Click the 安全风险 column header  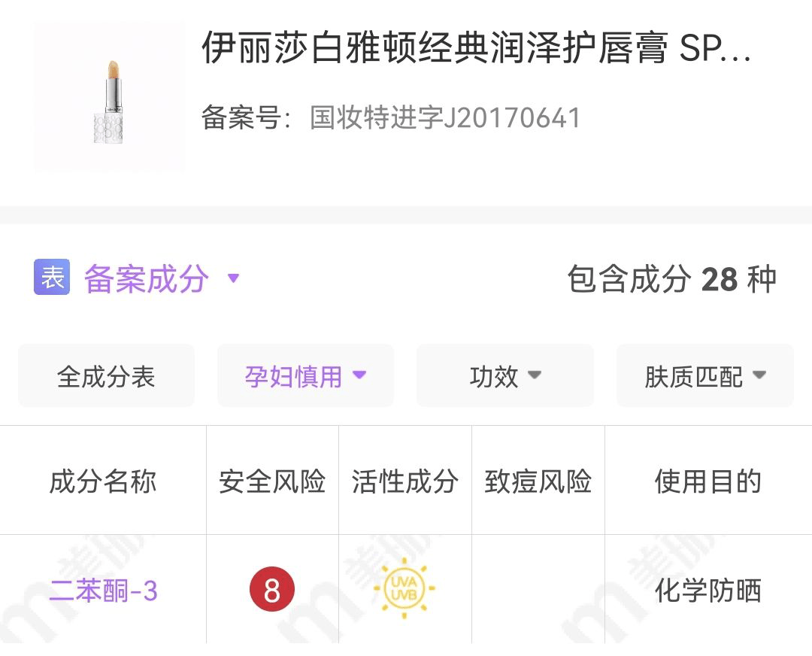pyautogui.click(x=272, y=481)
